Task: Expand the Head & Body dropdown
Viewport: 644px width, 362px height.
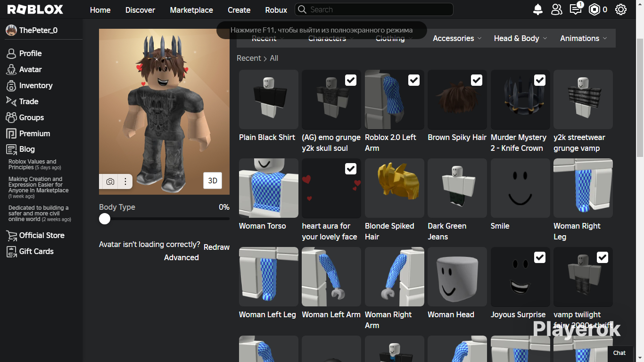Action: point(520,38)
